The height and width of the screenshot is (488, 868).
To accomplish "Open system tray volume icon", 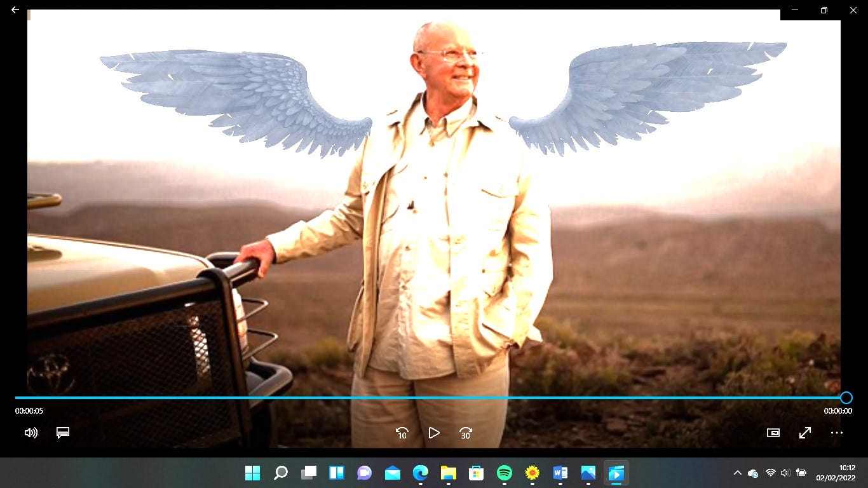I will 785,473.
